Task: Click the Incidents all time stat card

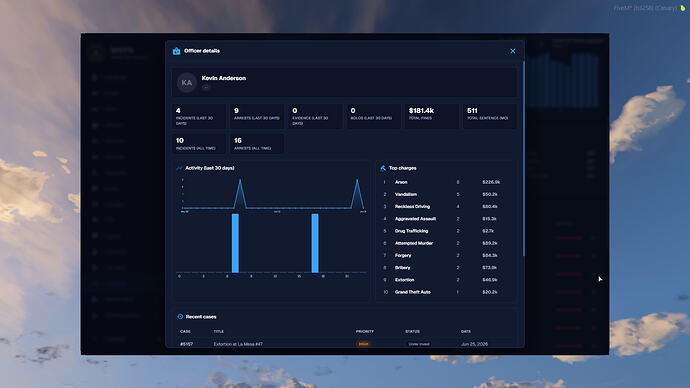Action: 199,144
